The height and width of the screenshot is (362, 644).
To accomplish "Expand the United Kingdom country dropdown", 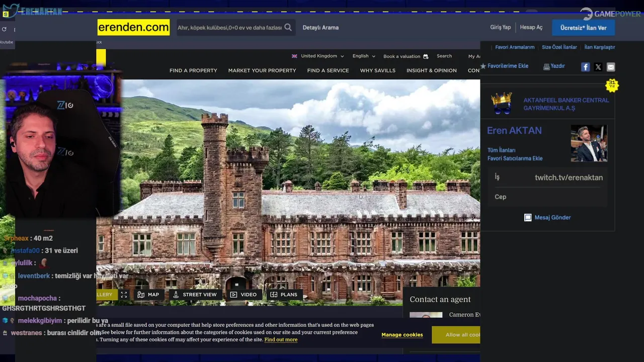I will point(318,56).
